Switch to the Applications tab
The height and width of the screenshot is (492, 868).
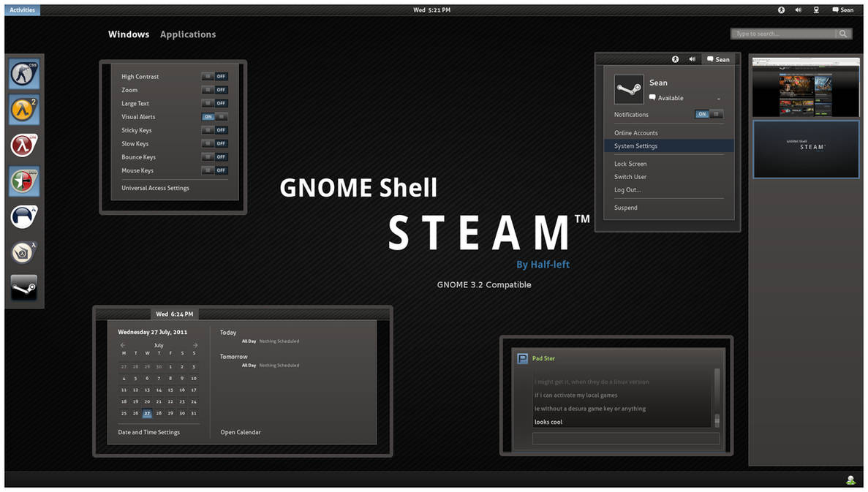(x=188, y=34)
